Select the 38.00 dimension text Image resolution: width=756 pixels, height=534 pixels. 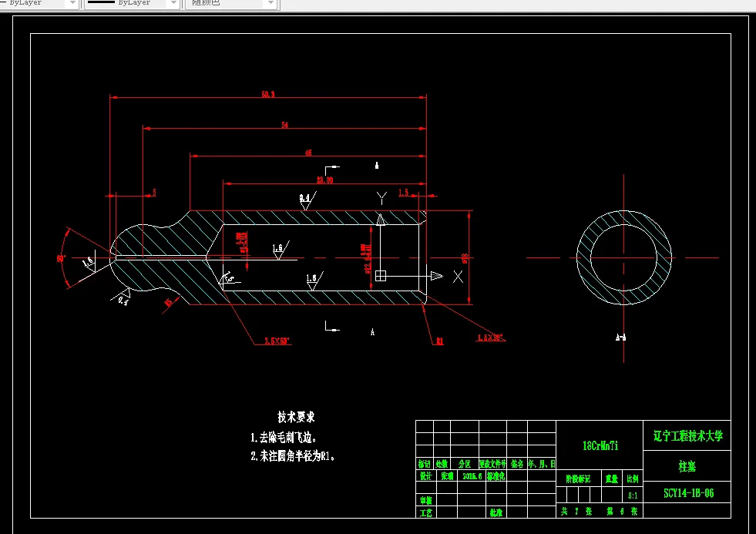coord(324,180)
